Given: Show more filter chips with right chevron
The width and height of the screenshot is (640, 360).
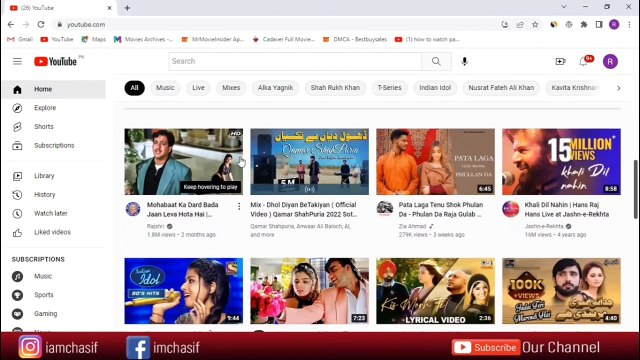Looking at the screenshot, I should 619,88.
